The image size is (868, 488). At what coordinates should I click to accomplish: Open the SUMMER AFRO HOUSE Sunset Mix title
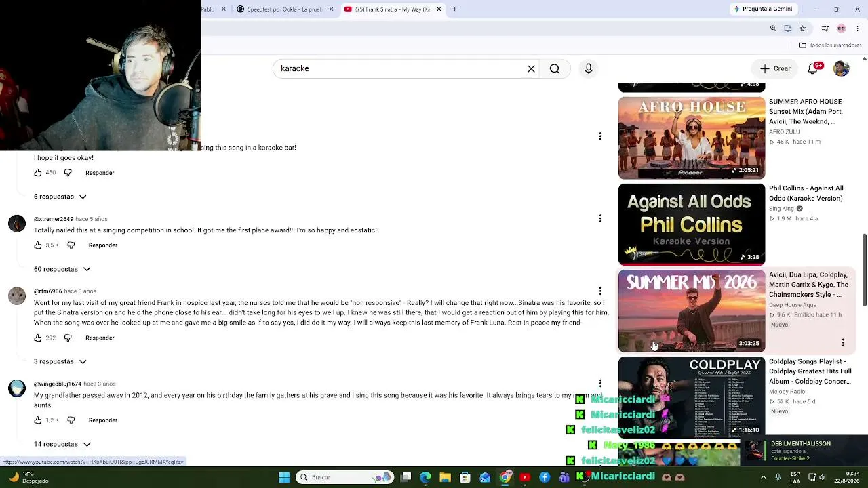pos(806,111)
